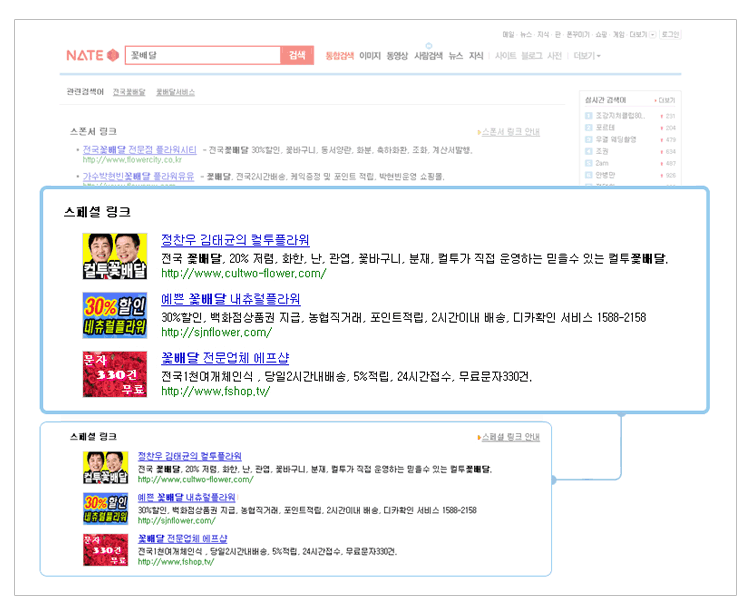Select the 사이트 search tab
This screenshot has height=610, width=747.
pyautogui.click(x=505, y=56)
